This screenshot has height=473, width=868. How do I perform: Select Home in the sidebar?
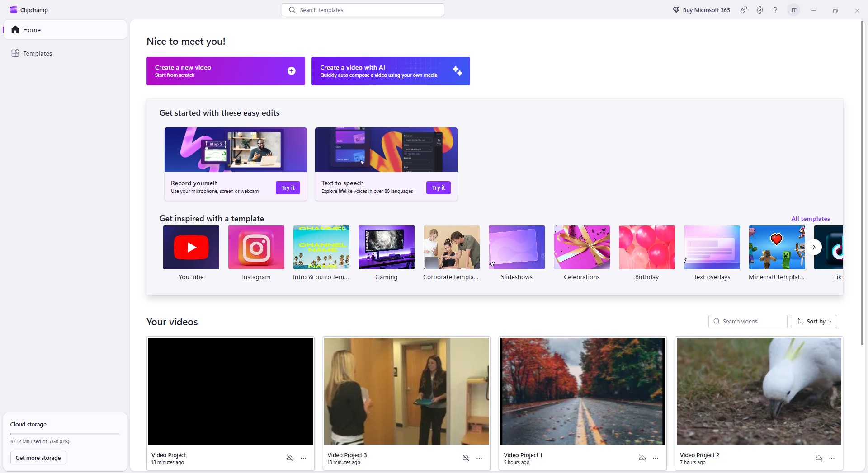[32, 30]
